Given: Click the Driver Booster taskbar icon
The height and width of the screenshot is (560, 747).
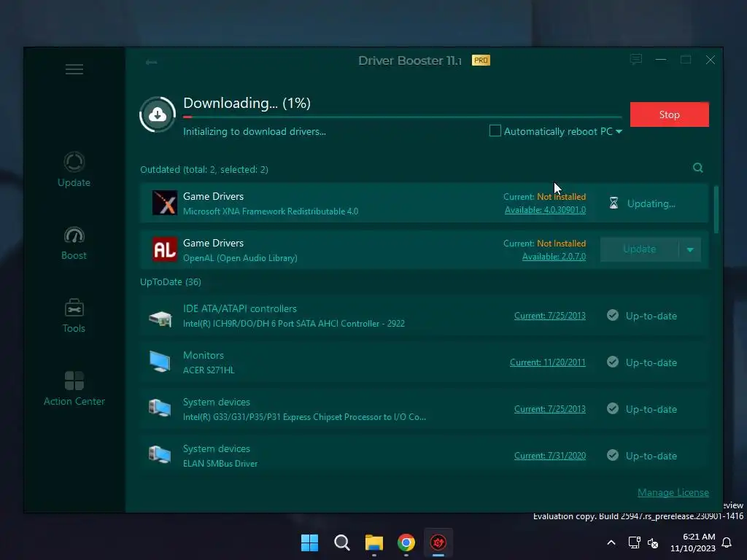Looking at the screenshot, I should pyautogui.click(x=438, y=542).
